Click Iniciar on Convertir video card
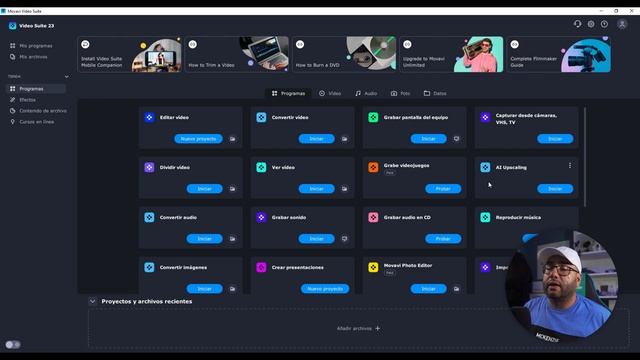The image size is (640, 360). point(316,139)
